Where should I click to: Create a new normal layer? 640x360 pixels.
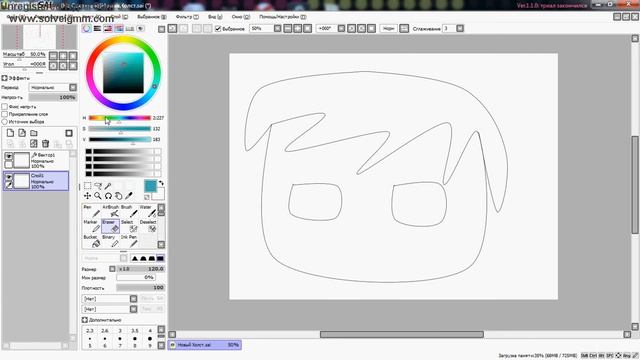[x=10, y=133]
